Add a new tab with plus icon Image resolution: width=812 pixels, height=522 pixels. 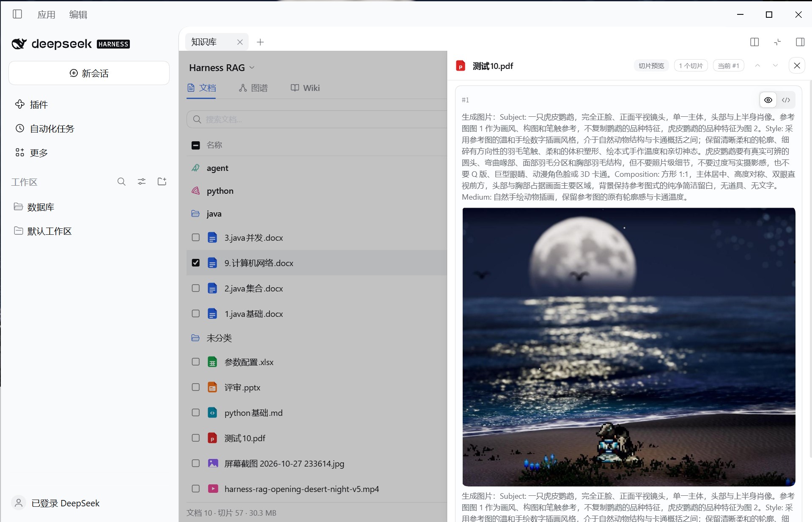(261, 42)
